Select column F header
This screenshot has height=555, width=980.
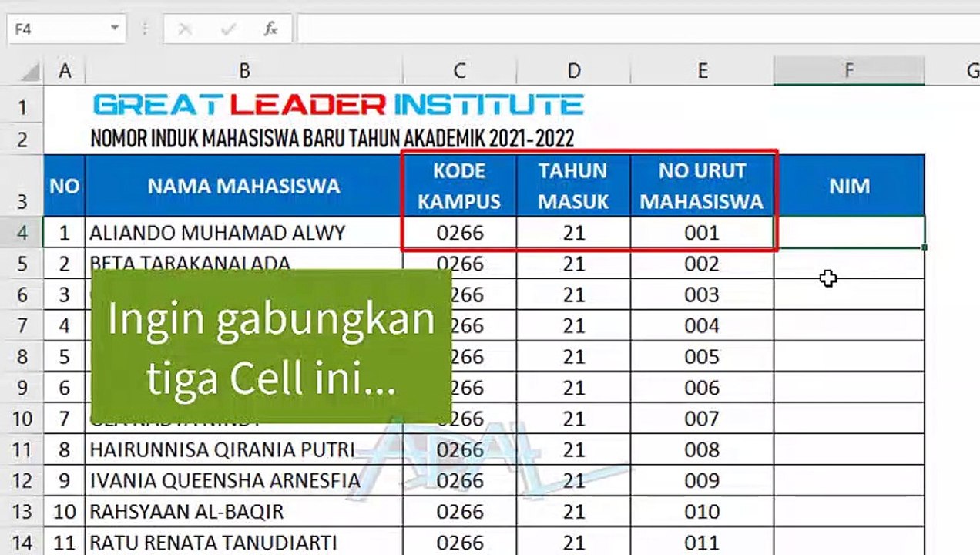coord(849,71)
